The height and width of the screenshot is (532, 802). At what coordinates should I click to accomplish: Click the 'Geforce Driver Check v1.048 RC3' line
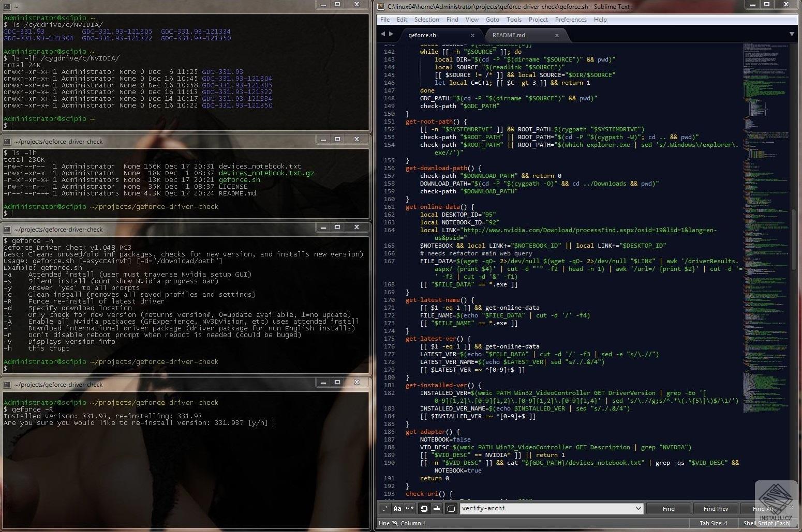pos(67,248)
